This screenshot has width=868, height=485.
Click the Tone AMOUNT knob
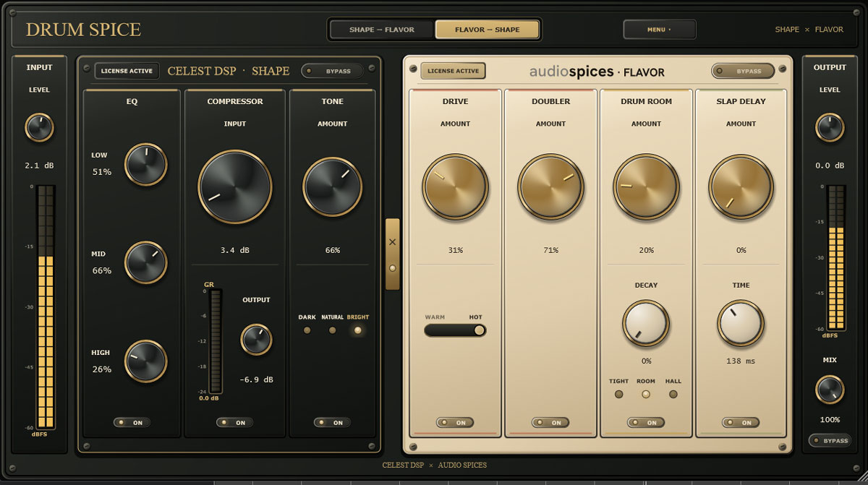(332, 187)
